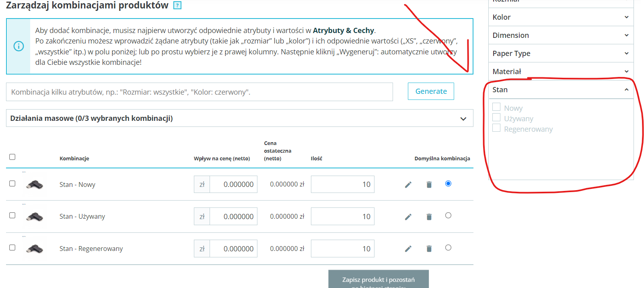The width and height of the screenshot is (644, 288).
Task: Edit the Stan - Regenerowany combination
Action: [x=408, y=249]
